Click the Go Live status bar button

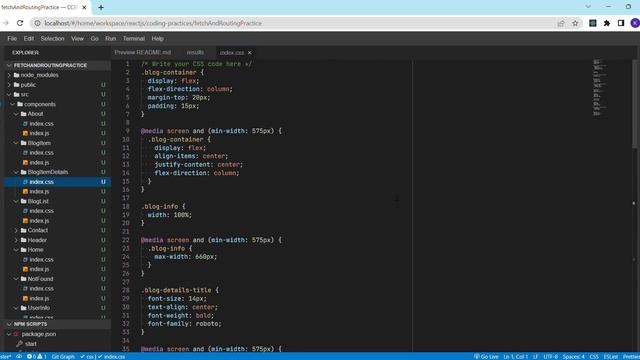(x=486, y=356)
